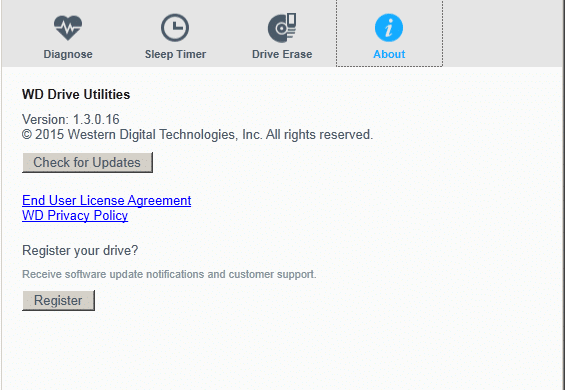Switch to the Diagnose tab label
This screenshot has width=565, height=390.
point(68,54)
